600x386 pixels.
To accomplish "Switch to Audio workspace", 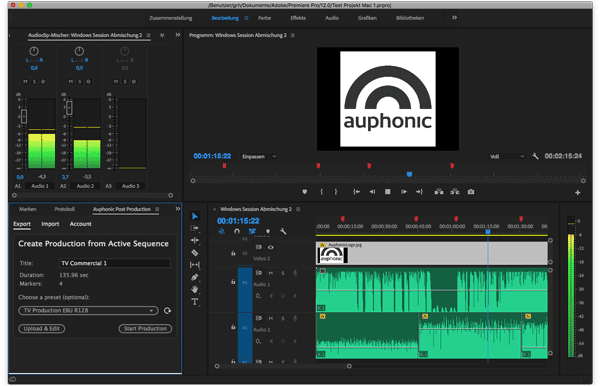I will (332, 18).
